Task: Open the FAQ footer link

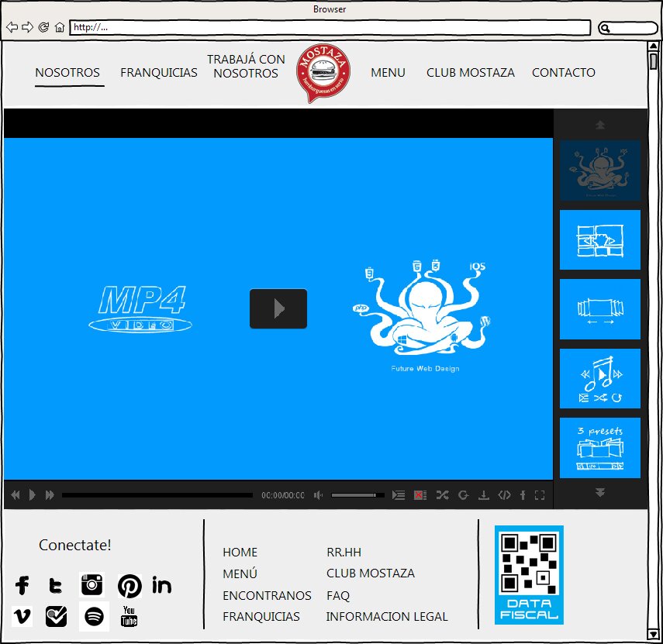Action: click(x=338, y=595)
